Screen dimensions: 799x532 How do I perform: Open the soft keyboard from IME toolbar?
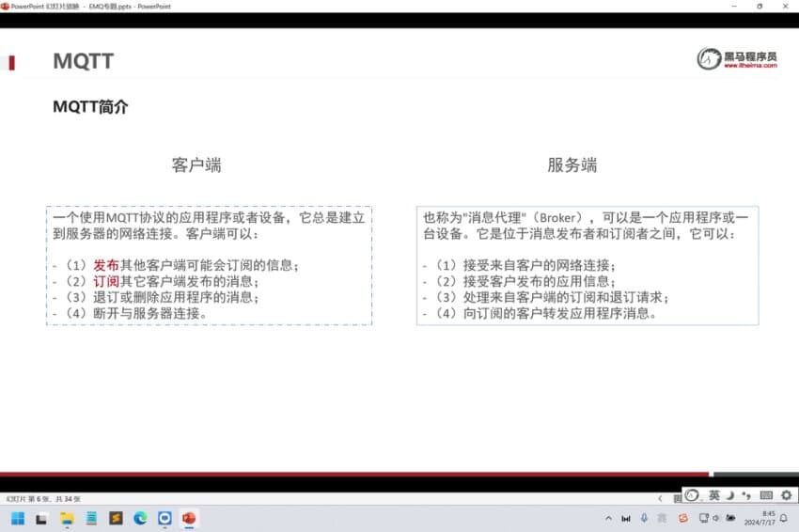(766, 495)
